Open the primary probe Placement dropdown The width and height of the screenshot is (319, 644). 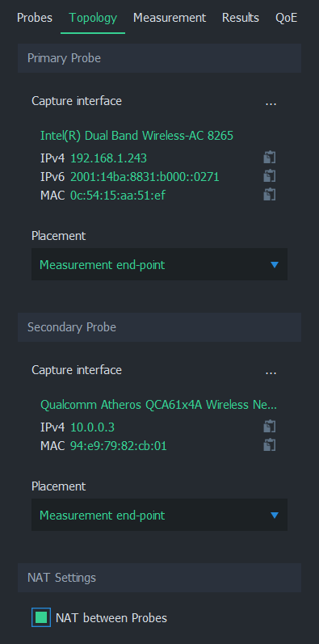coord(159,264)
